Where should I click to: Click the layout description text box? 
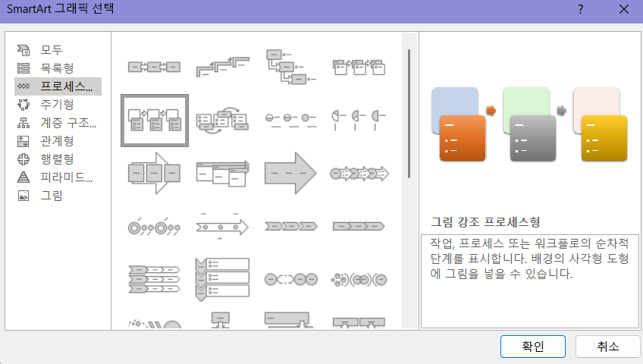click(530, 281)
